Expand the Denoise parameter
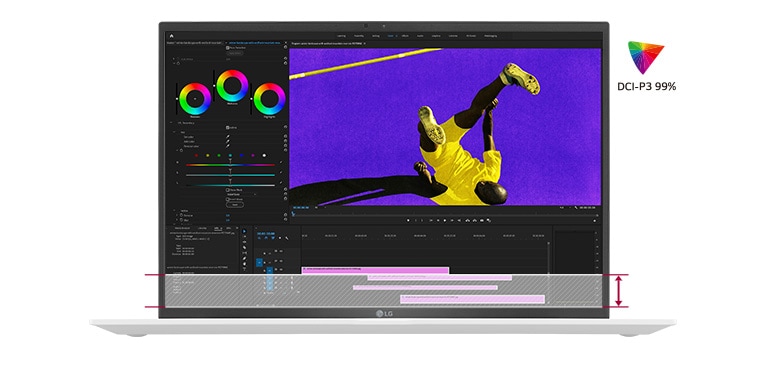 point(176,216)
